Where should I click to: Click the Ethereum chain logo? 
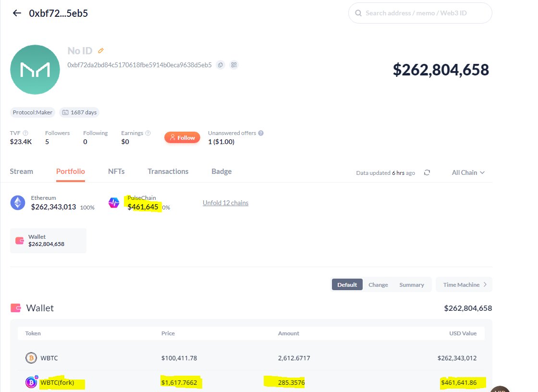pyautogui.click(x=18, y=203)
